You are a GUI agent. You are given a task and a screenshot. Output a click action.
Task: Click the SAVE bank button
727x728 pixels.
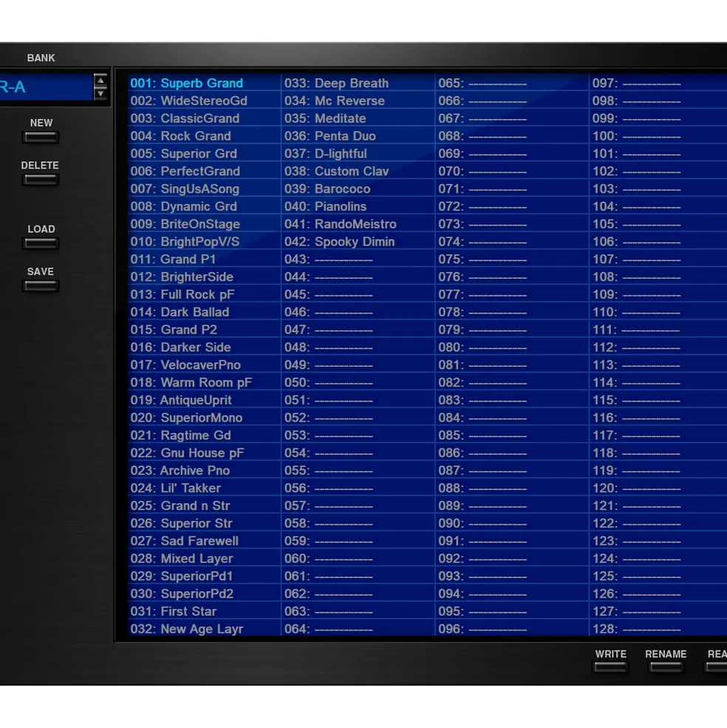[x=41, y=286]
